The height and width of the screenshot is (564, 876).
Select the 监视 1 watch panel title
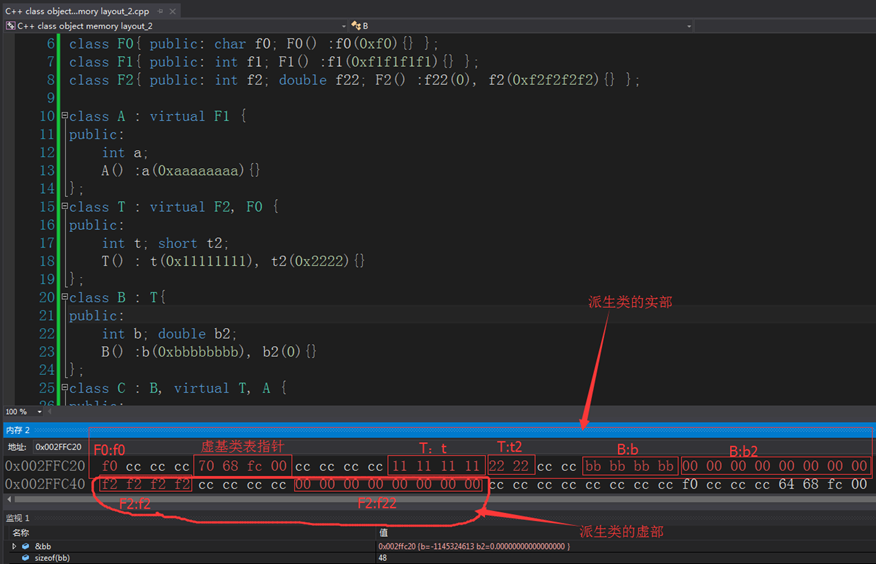tap(18, 518)
